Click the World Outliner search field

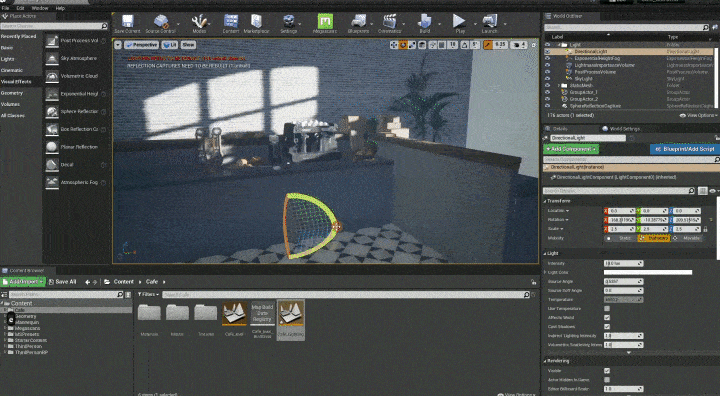pyautogui.click(x=626, y=27)
